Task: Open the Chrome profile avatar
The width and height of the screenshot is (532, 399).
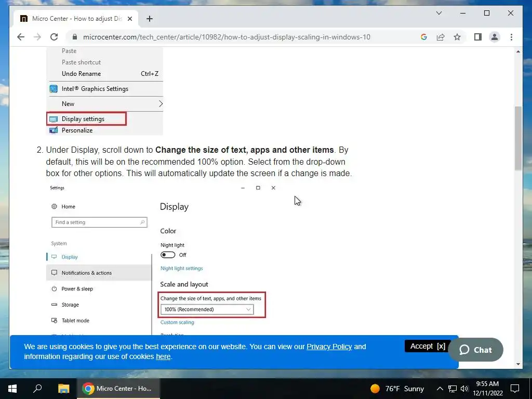Action: (495, 37)
